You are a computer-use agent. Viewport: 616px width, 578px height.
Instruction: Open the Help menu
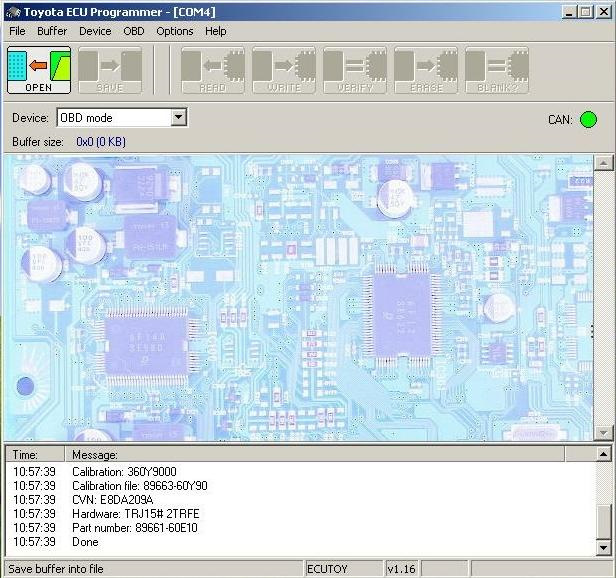tap(216, 31)
